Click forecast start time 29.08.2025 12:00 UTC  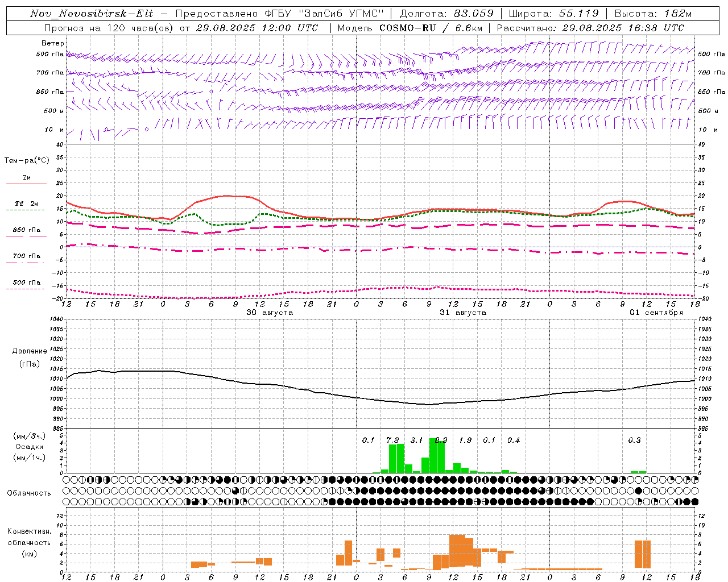[257, 28]
